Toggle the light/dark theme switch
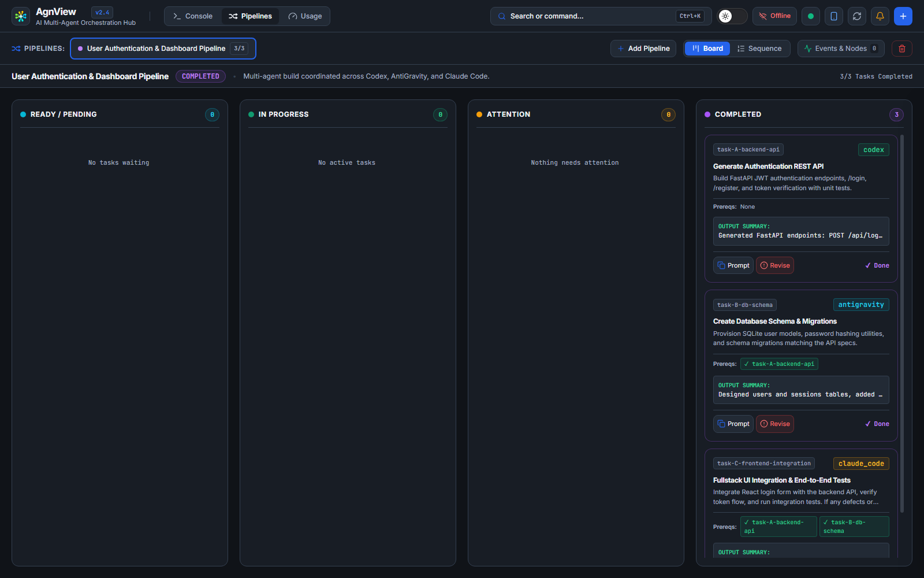Screen dimensions: 924x578 point(732,16)
